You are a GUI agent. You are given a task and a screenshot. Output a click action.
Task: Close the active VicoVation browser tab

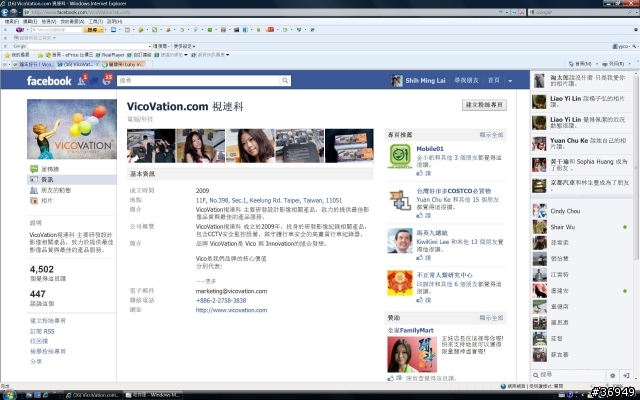pyautogui.click(x=97, y=64)
